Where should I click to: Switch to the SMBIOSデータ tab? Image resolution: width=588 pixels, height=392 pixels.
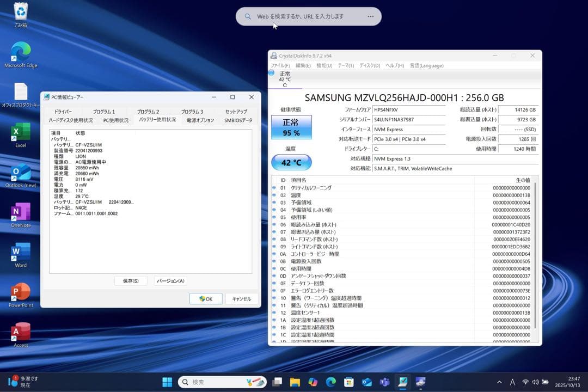click(x=238, y=120)
